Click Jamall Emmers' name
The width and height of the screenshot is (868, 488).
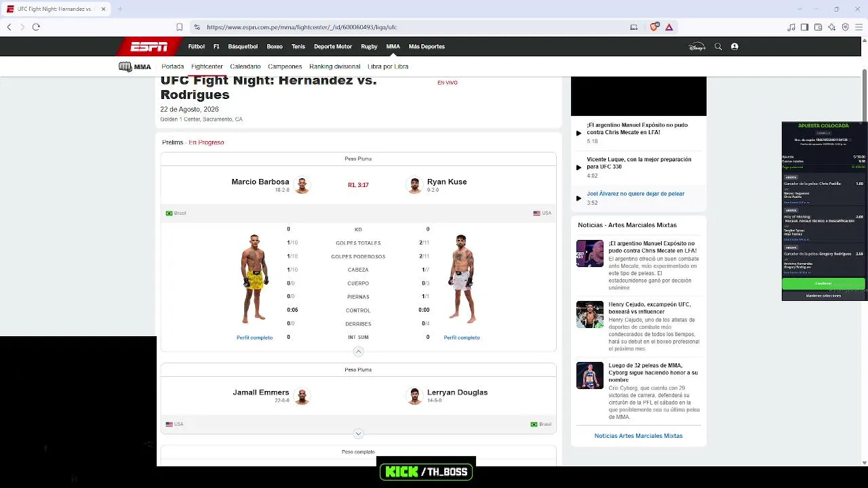tap(261, 392)
